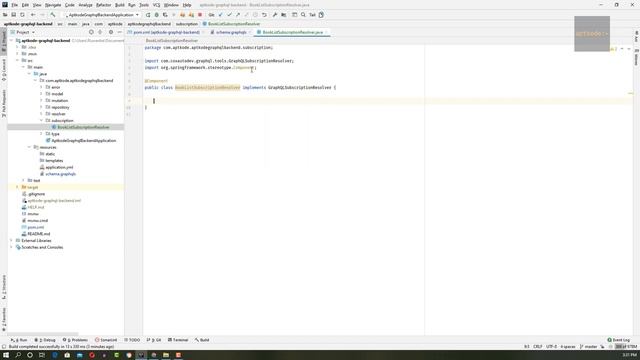Click the Run with Coverage icon
The width and height of the screenshot is (640, 360).
click(x=165, y=15)
